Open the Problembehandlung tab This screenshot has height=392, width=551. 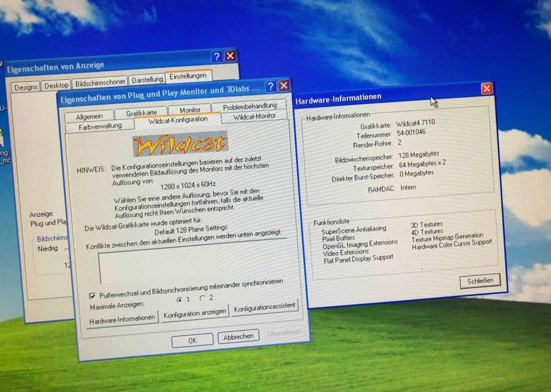coord(250,106)
